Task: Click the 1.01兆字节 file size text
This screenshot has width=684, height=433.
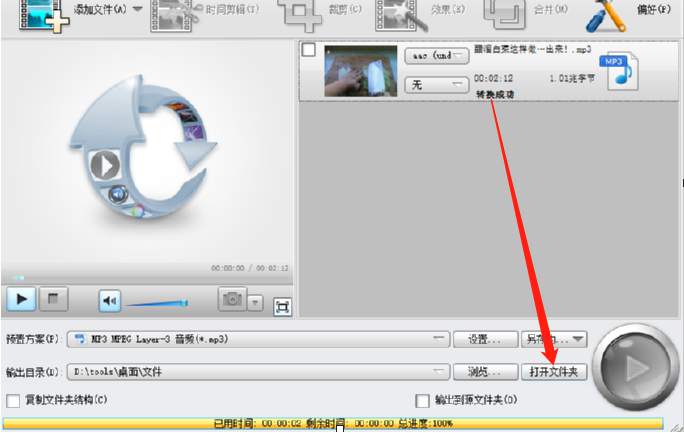Action: tap(572, 78)
